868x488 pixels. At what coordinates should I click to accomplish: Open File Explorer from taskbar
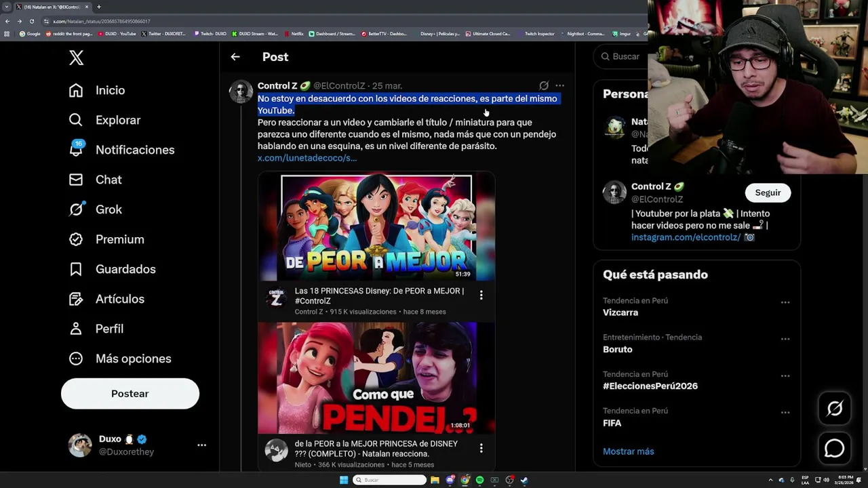(435, 480)
